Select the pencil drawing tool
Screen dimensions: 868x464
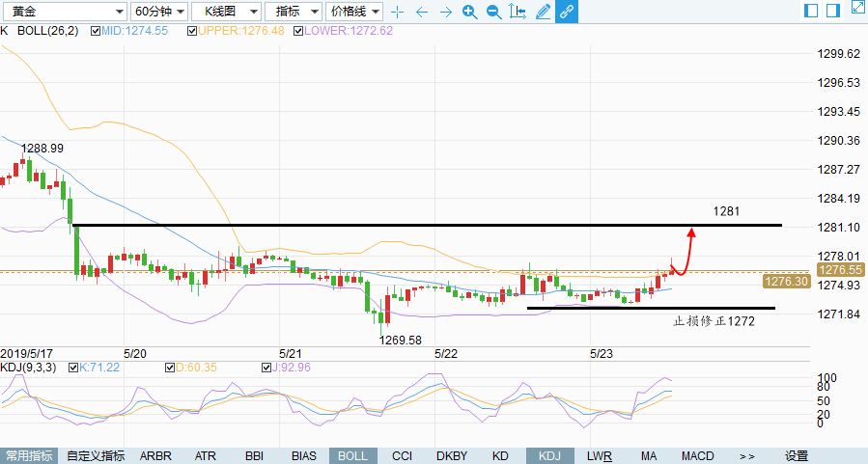[x=543, y=12]
